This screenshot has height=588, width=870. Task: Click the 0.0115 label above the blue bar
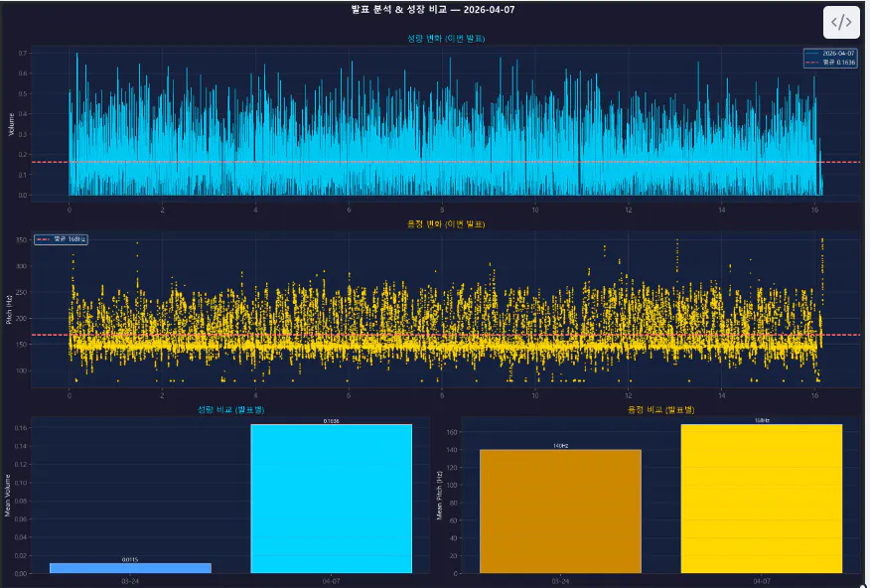click(130, 559)
